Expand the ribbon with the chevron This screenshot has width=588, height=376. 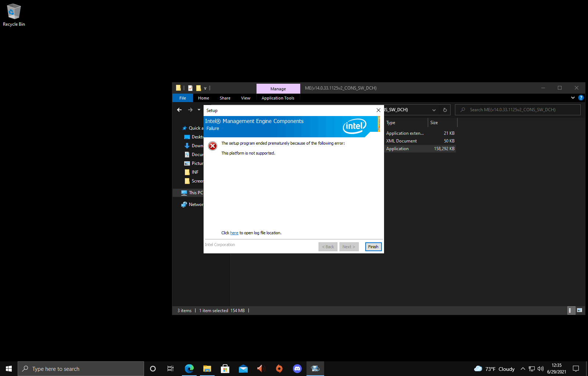(x=573, y=98)
